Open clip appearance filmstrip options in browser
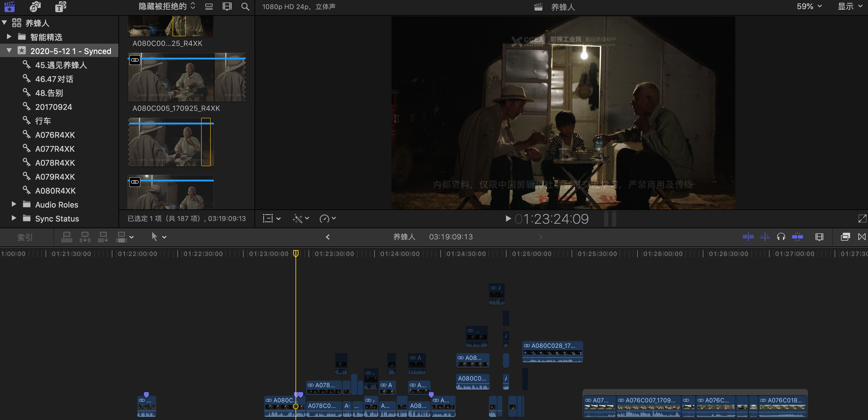 [x=227, y=6]
